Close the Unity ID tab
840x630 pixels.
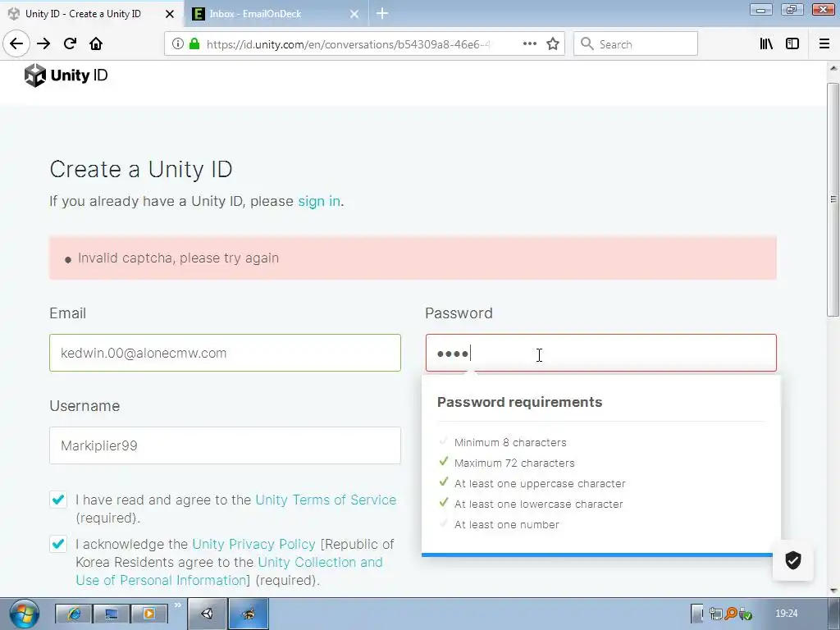(x=169, y=14)
